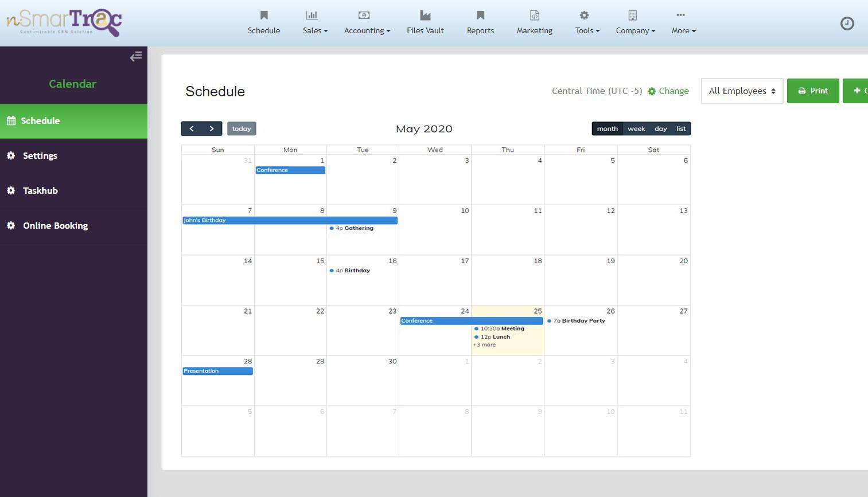
Task: Open the Files Vault icon
Action: (x=425, y=15)
